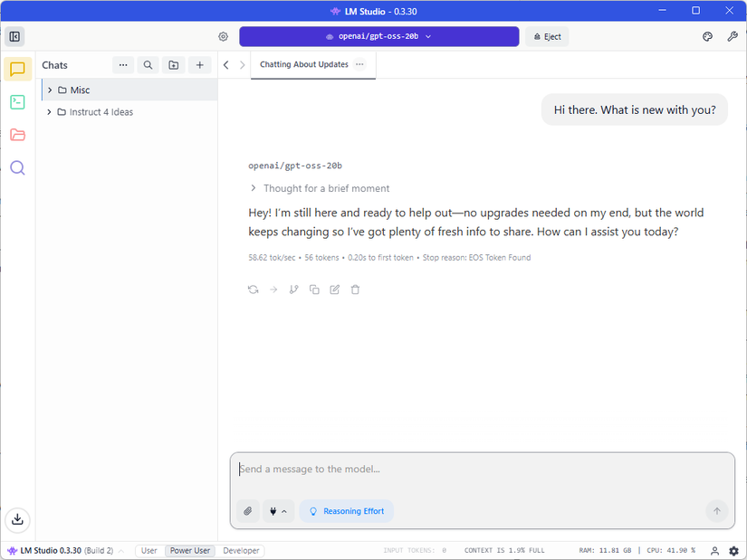The height and width of the screenshot is (560, 747).
Task: Expand the Misc chat folder
Action: 50,90
